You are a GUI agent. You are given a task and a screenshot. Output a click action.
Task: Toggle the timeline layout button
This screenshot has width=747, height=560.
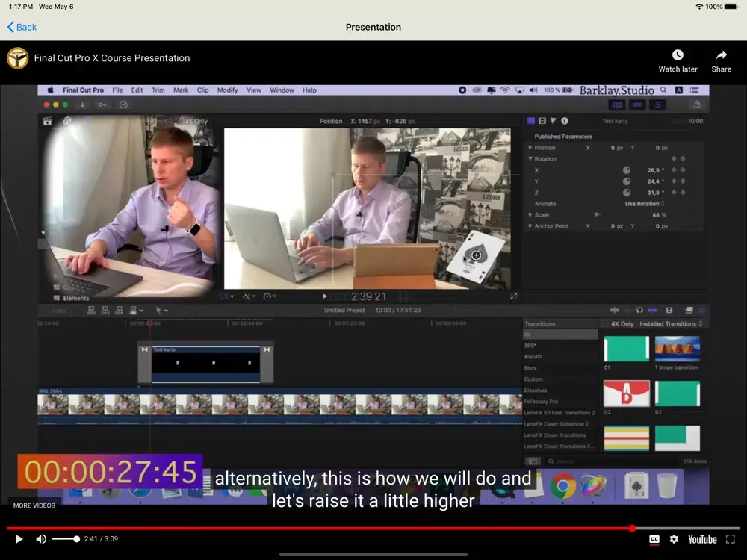click(637, 105)
